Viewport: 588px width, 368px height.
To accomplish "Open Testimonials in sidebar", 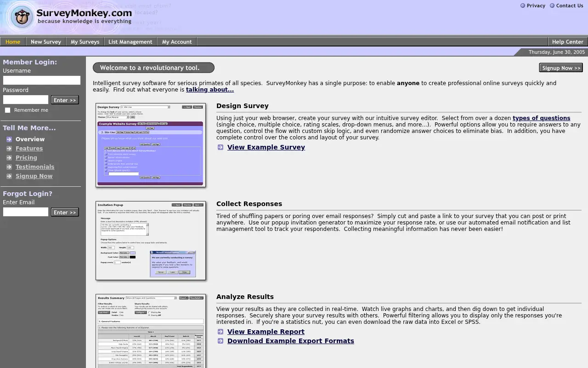I will click(35, 167).
